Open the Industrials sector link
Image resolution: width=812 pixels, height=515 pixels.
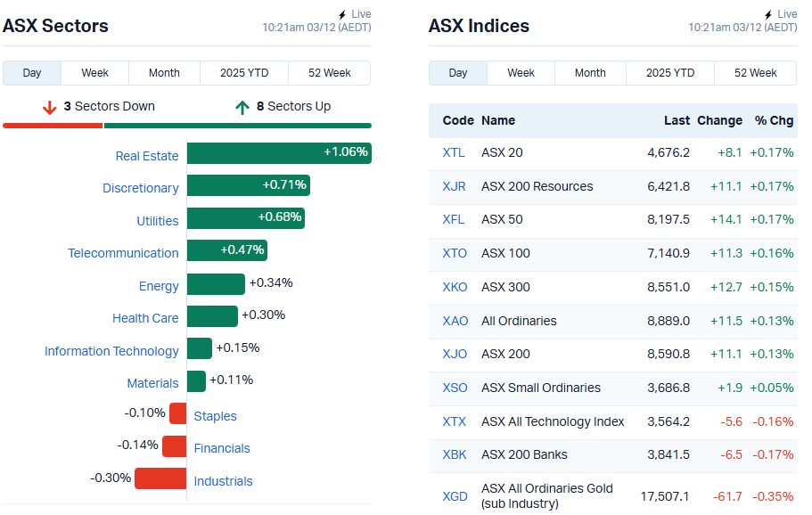[x=223, y=481]
